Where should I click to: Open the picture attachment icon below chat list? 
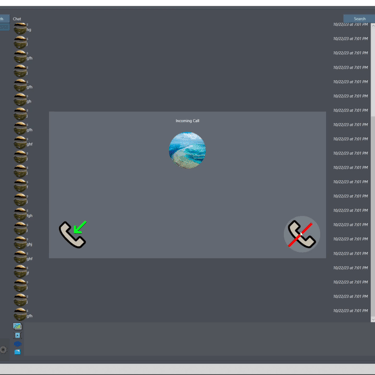point(17,326)
